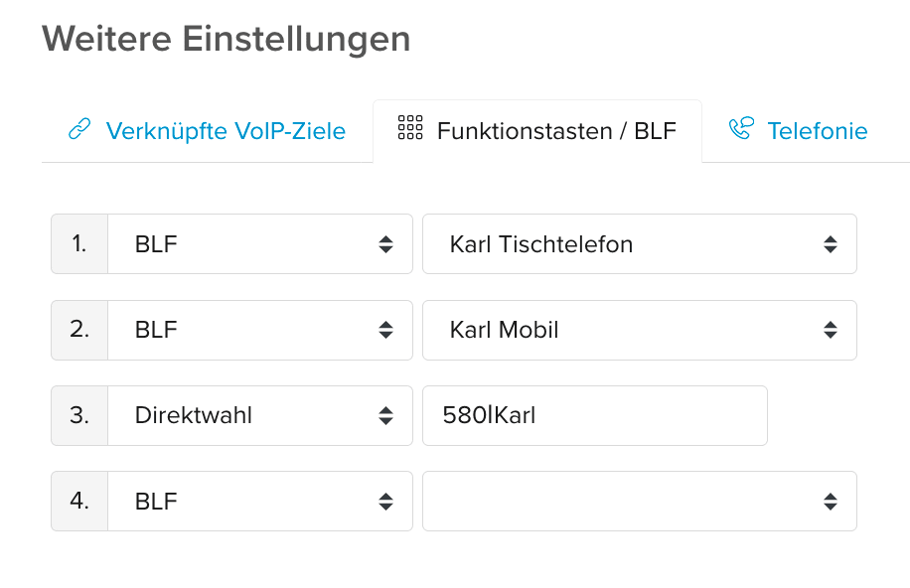This screenshot has width=910, height=588.
Task: Click the keypad icon on Funktionstasten / BLF tab
Action: pos(410,128)
